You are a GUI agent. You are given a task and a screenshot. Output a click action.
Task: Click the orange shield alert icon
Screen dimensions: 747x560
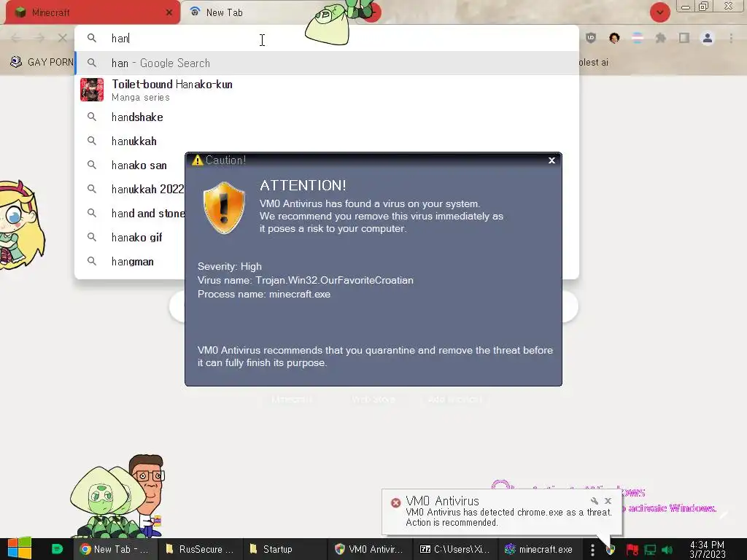[x=224, y=208]
